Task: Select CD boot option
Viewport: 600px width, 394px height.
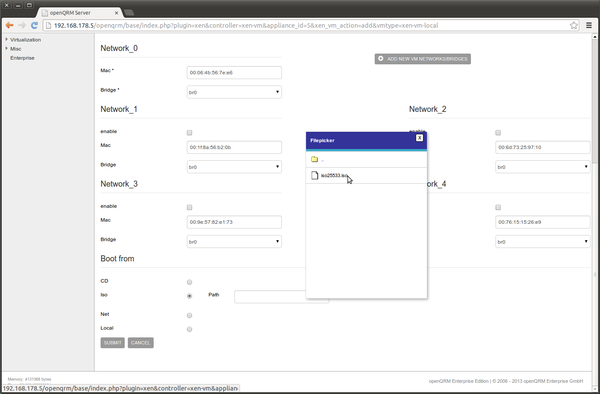Action: (189, 282)
